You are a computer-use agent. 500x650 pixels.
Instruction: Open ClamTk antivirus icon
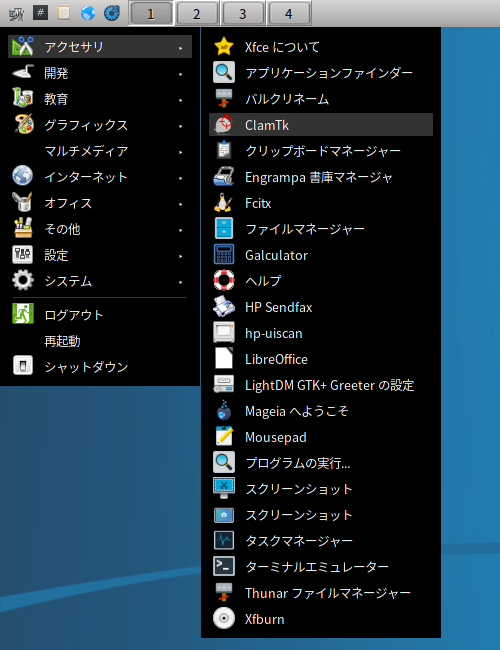(x=224, y=124)
